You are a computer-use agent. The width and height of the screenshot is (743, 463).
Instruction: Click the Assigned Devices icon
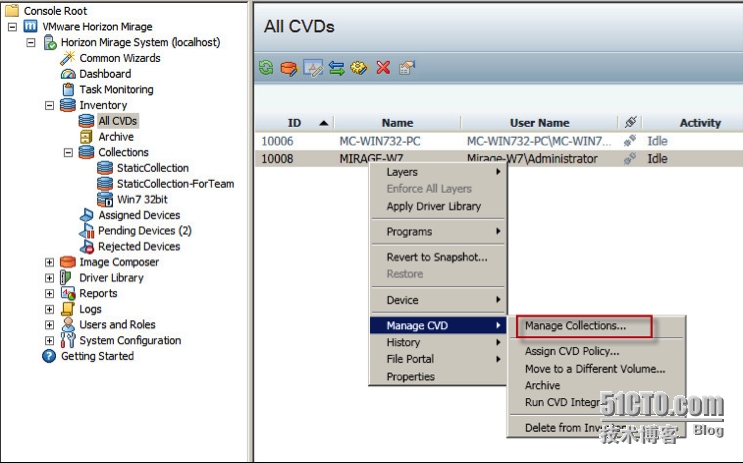87,215
